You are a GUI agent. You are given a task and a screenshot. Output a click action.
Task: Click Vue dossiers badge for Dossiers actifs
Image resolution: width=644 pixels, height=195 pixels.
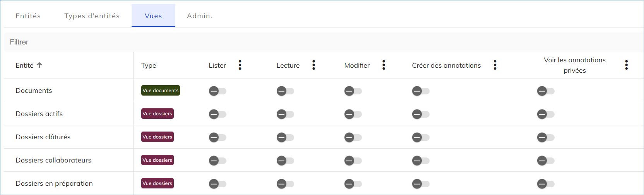tap(158, 114)
